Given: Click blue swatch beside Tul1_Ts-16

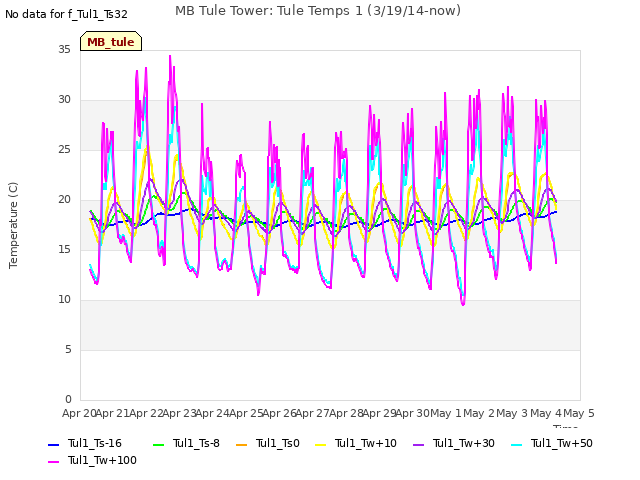Looking at the screenshot, I should coord(53,444).
